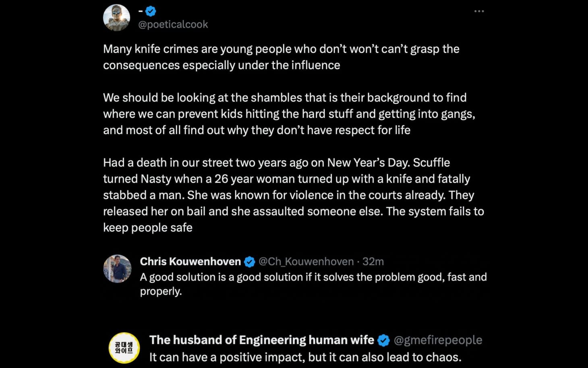Image resolution: width=588 pixels, height=368 pixels.
Task: Open Chris Kouwenhoven's profile avatar
Action: pos(117,268)
